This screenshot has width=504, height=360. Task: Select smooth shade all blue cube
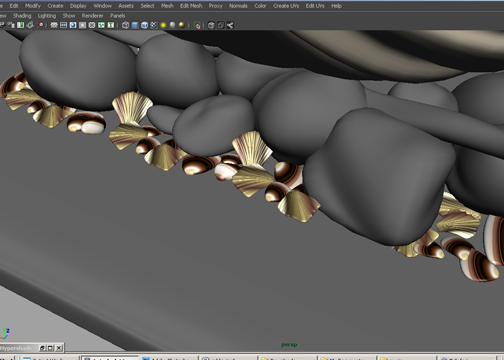pyautogui.click(x=135, y=25)
